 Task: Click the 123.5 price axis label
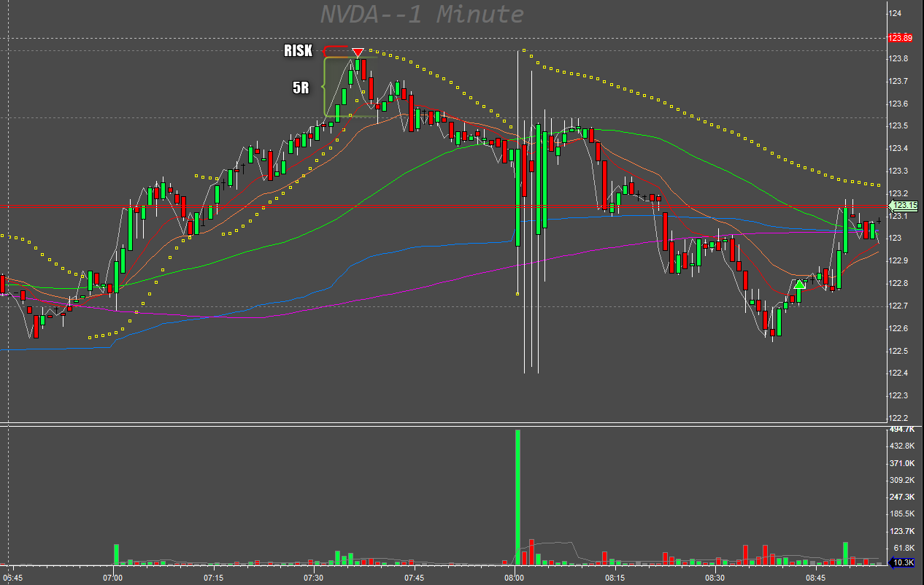coord(898,126)
